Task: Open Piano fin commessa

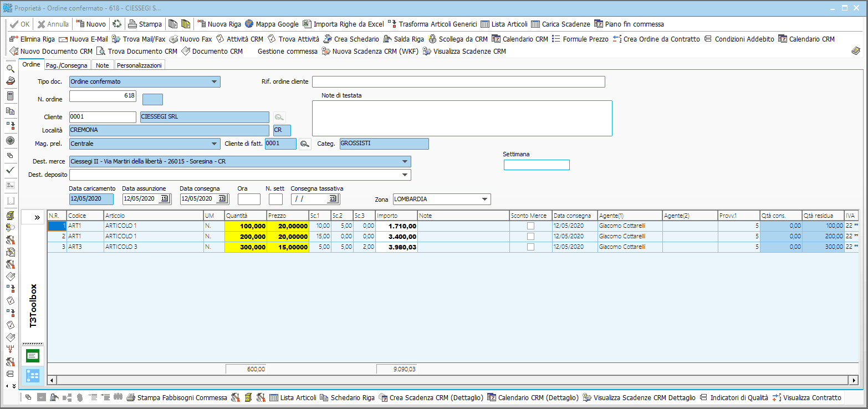Action: pos(629,24)
